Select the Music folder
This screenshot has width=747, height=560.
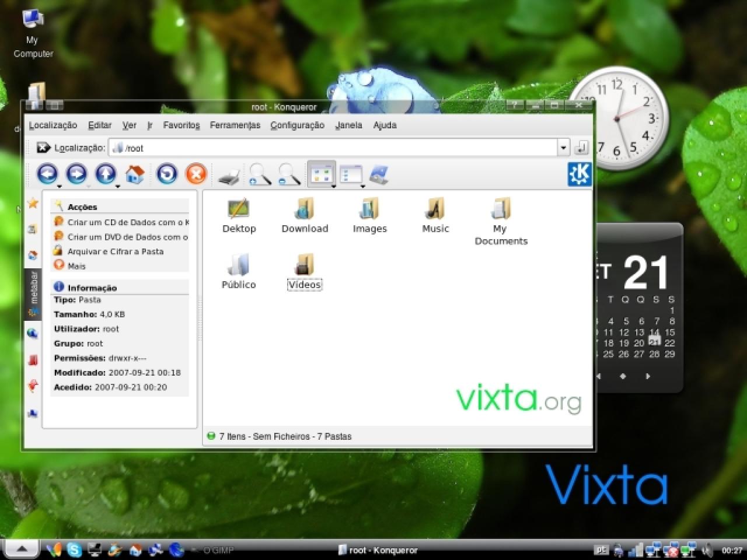(435, 215)
